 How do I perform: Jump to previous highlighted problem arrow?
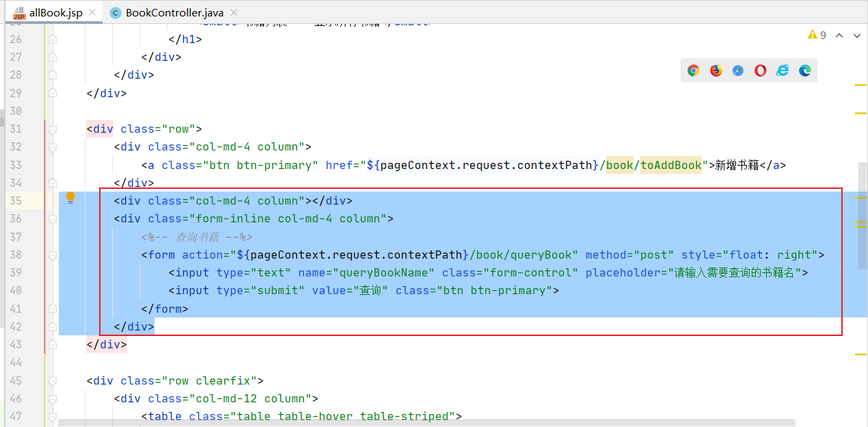pos(839,36)
